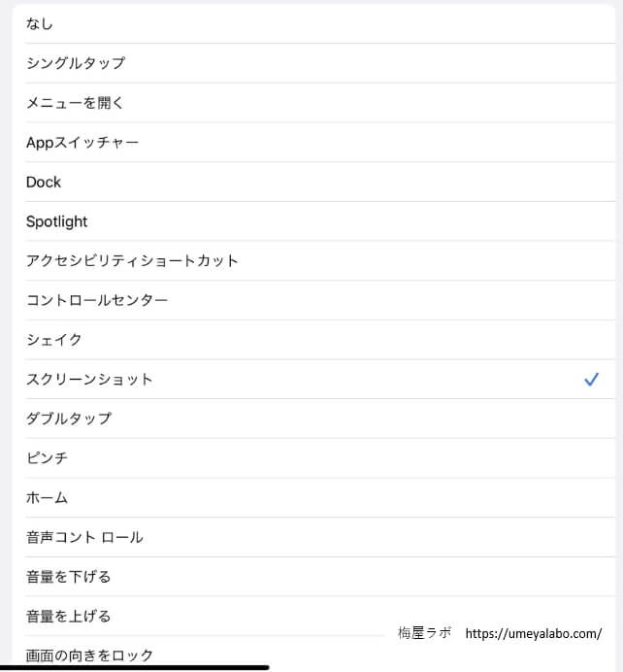The height and width of the screenshot is (672, 623).
Task: Select the なし option
Action: click(x=313, y=23)
